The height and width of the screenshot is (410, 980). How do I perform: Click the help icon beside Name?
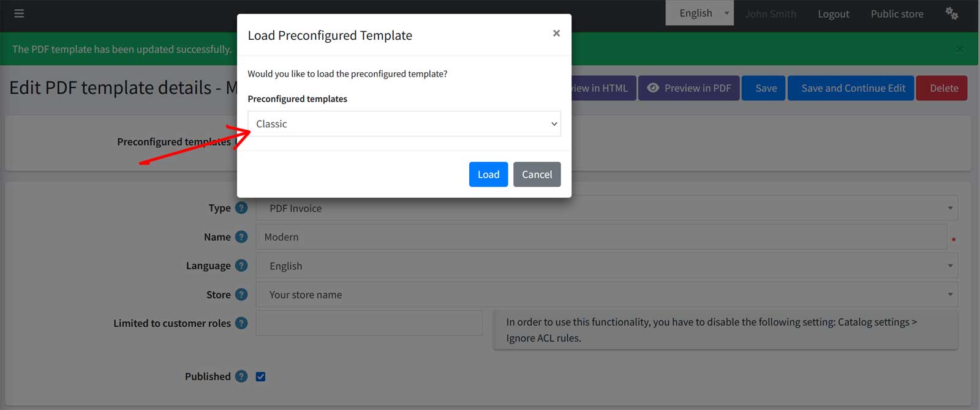pyautogui.click(x=241, y=237)
